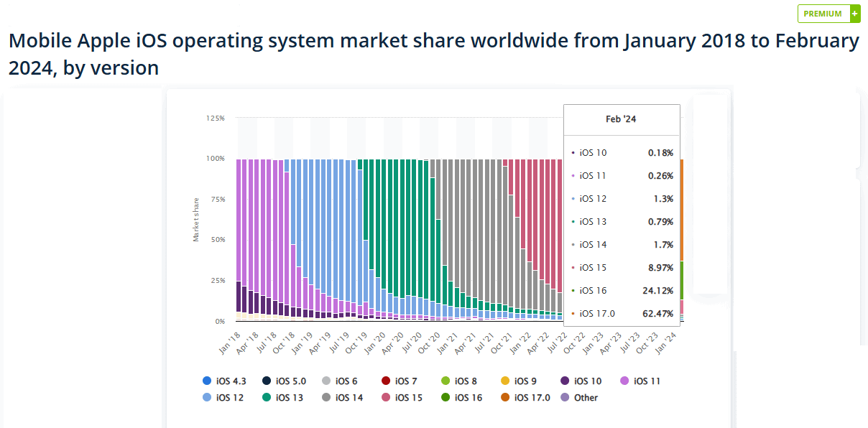Click the iOS 17.0 row in the tooltip
Viewport: 868px width, 428px height.
point(622,313)
